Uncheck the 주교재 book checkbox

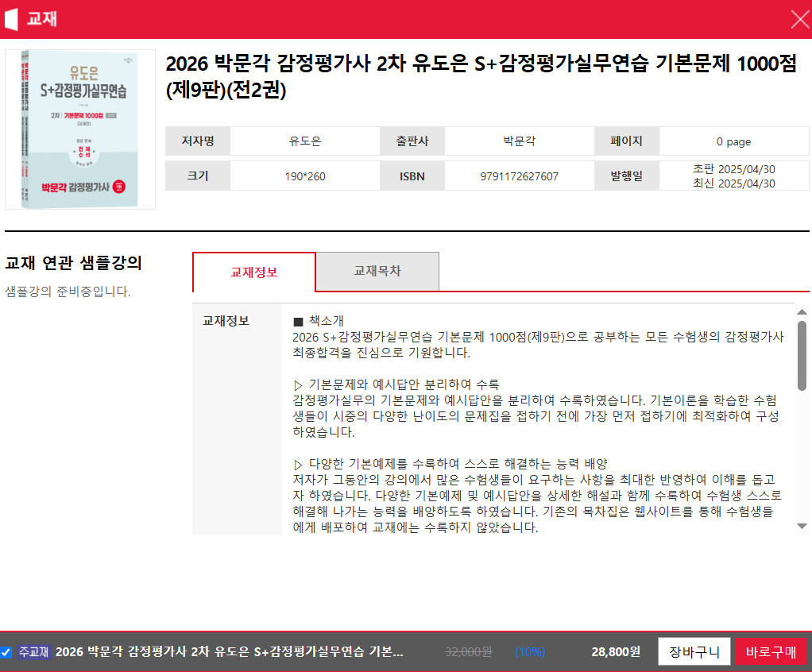coord(6,652)
